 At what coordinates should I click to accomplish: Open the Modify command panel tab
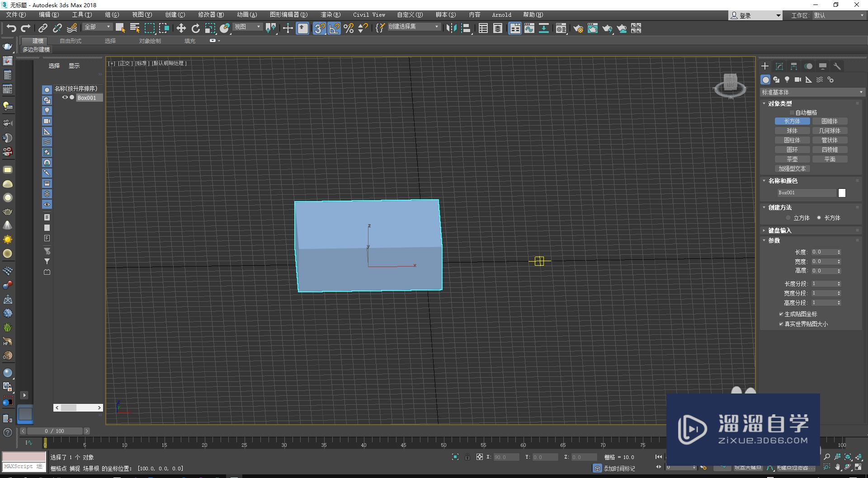click(779, 66)
